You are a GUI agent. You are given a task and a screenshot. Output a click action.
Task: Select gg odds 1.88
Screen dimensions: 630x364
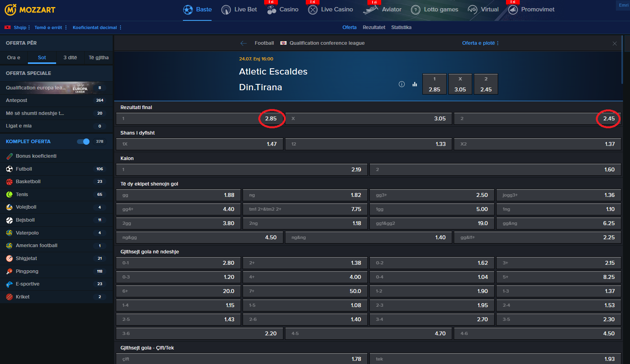[178, 195]
